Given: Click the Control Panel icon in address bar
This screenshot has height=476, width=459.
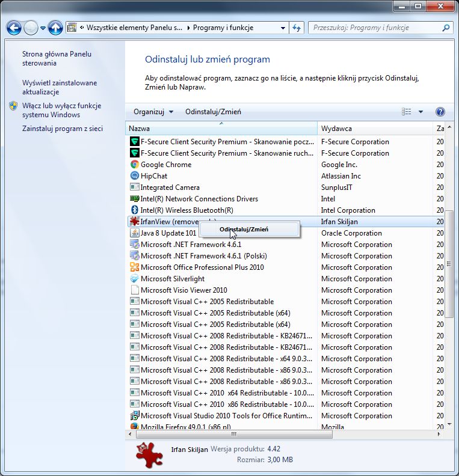Looking at the screenshot, I should click(x=72, y=28).
